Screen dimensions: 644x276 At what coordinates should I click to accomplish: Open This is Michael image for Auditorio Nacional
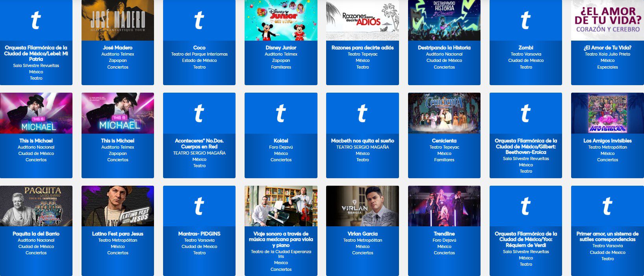(36, 113)
